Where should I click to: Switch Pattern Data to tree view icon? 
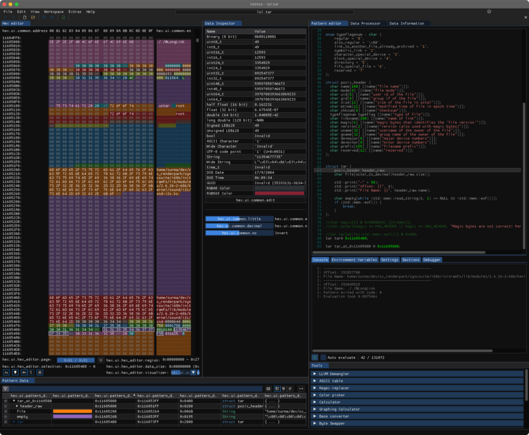[x=277, y=389]
